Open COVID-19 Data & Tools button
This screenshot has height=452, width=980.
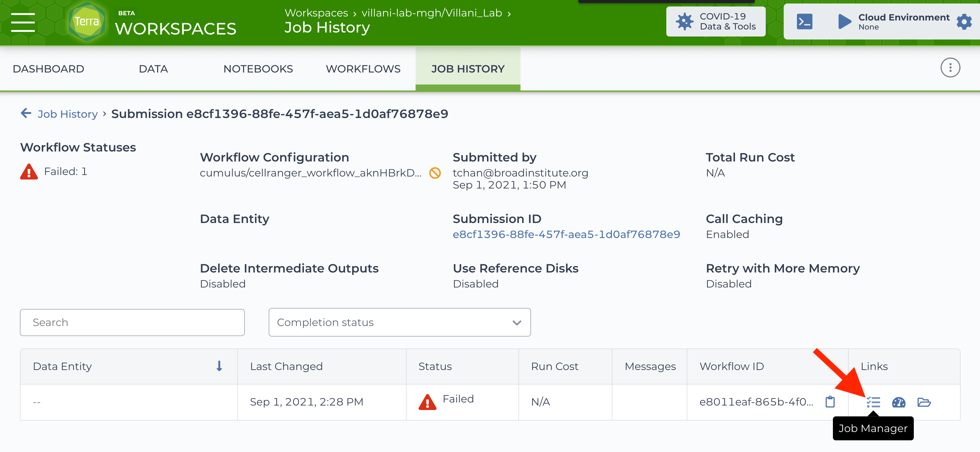(716, 22)
